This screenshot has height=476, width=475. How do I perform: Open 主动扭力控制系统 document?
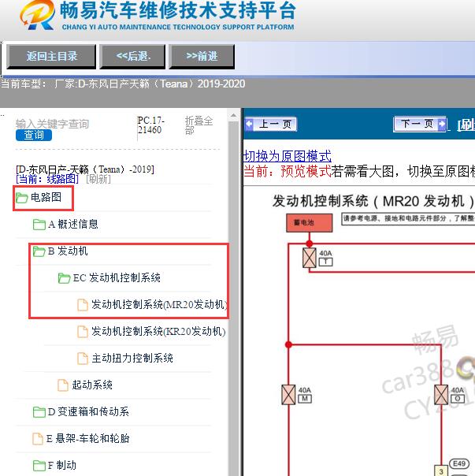(132, 359)
